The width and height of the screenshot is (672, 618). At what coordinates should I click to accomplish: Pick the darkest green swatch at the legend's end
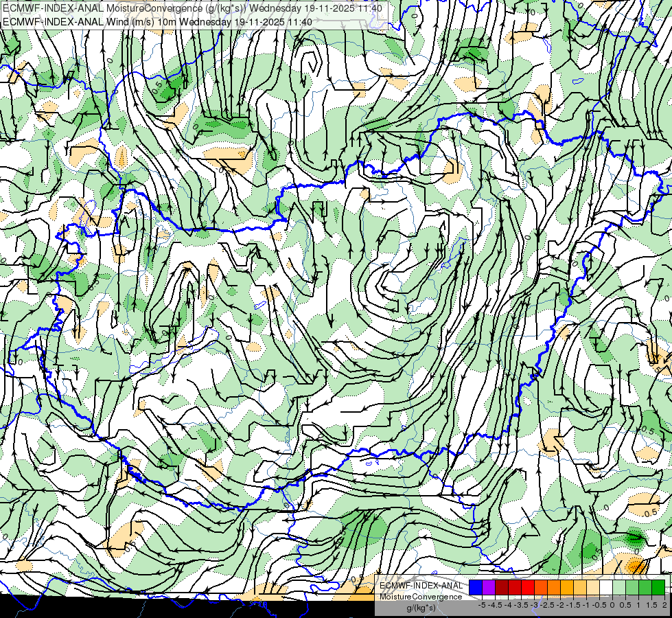coord(658,587)
